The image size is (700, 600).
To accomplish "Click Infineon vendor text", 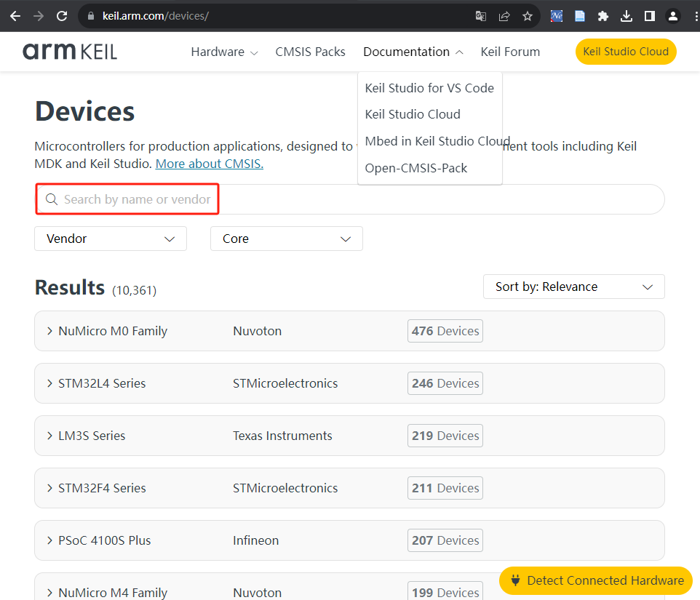I will [256, 540].
